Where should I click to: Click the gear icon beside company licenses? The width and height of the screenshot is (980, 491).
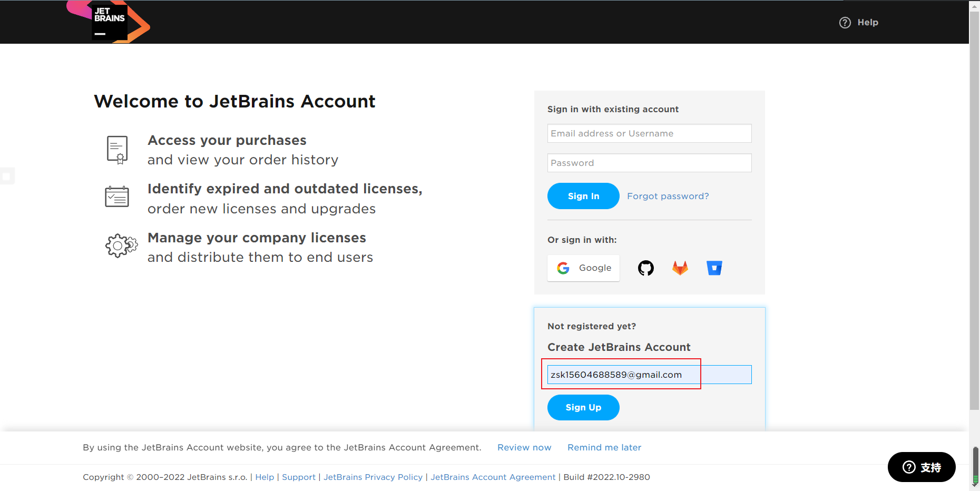coord(121,246)
